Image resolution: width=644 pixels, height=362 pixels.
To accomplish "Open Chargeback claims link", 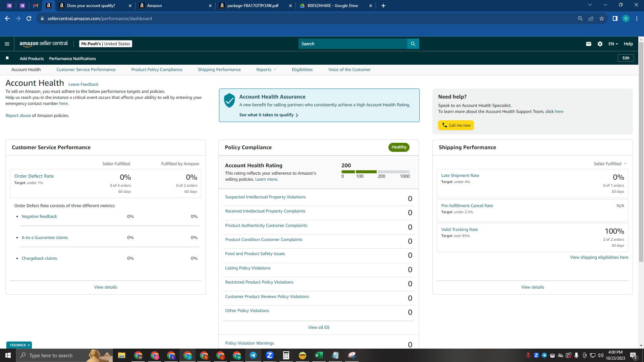I will [39, 258].
